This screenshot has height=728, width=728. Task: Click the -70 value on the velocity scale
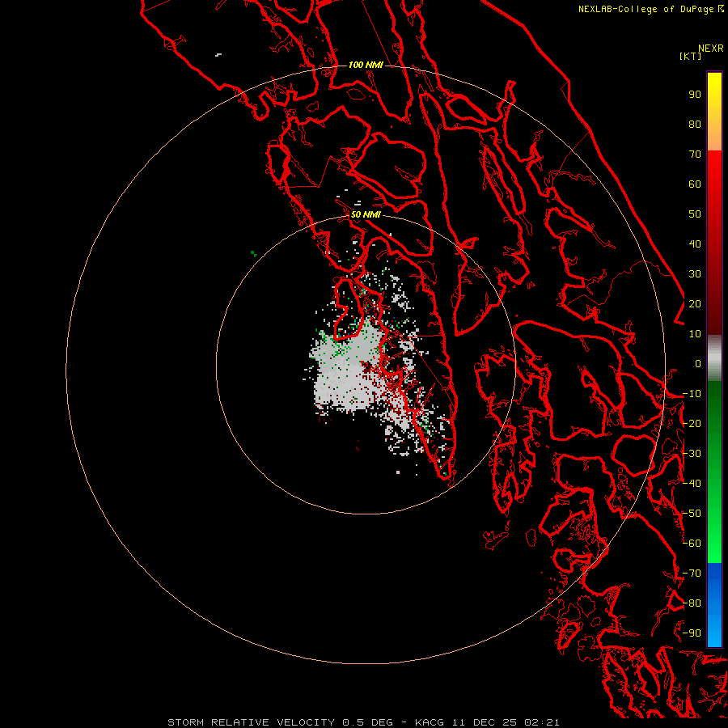(x=692, y=574)
